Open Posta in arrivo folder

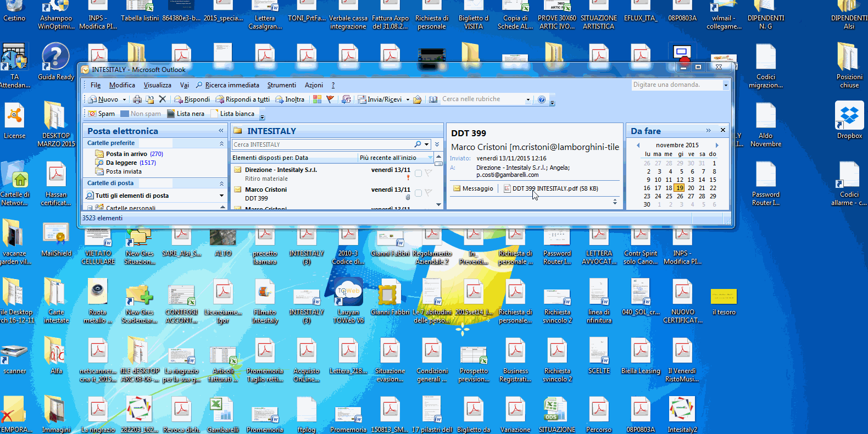(129, 154)
